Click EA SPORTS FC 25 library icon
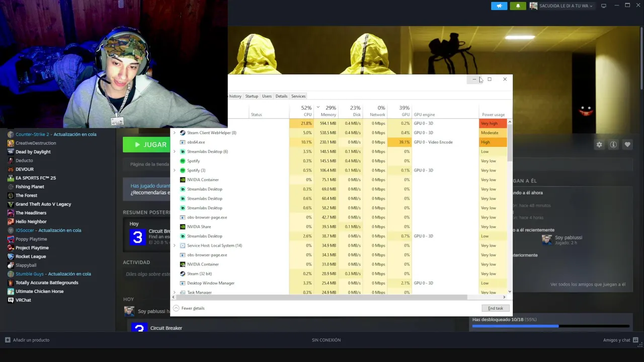The image size is (644, 362). 11,178
